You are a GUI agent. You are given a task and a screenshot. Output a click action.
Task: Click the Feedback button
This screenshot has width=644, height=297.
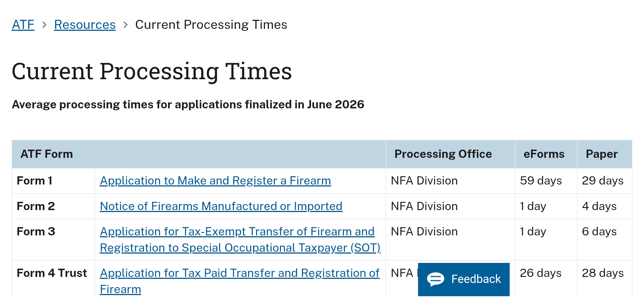[x=464, y=279]
